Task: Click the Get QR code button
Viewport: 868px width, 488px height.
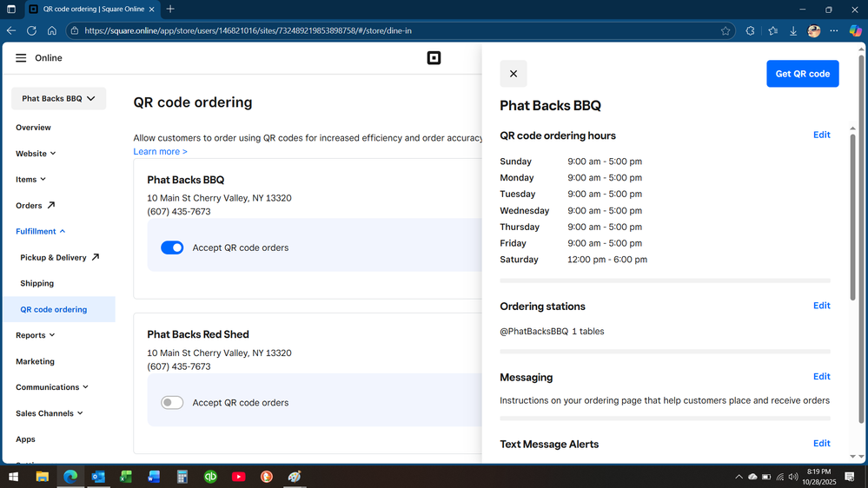Action: point(802,74)
